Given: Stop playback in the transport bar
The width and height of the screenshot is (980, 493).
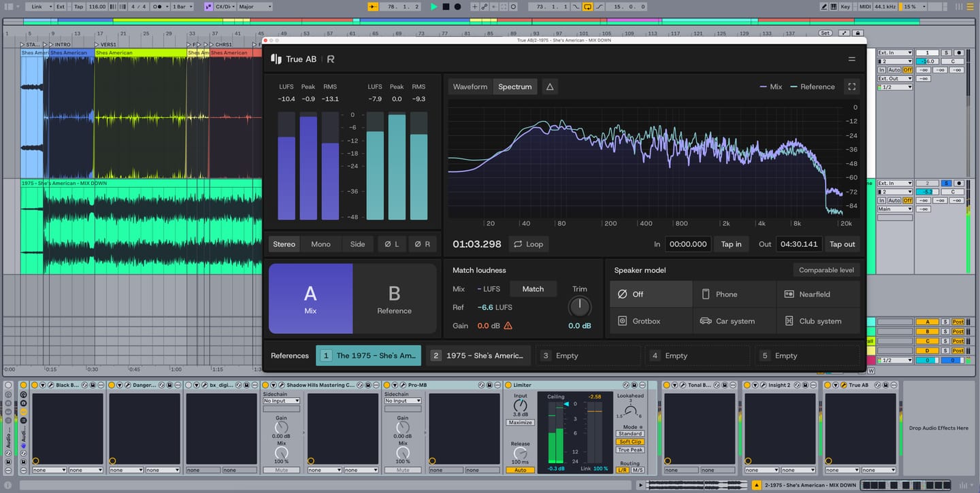Looking at the screenshot, I should click(x=446, y=7).
